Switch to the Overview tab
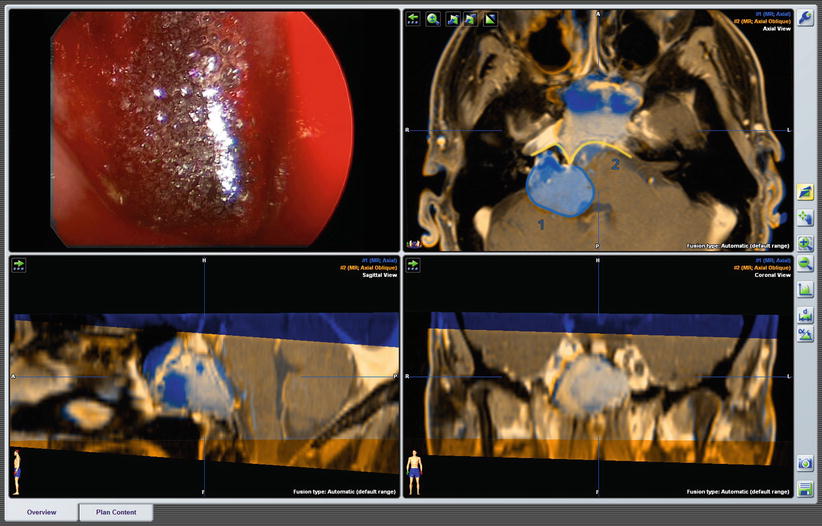822x526 pixels. coord(41,512)
